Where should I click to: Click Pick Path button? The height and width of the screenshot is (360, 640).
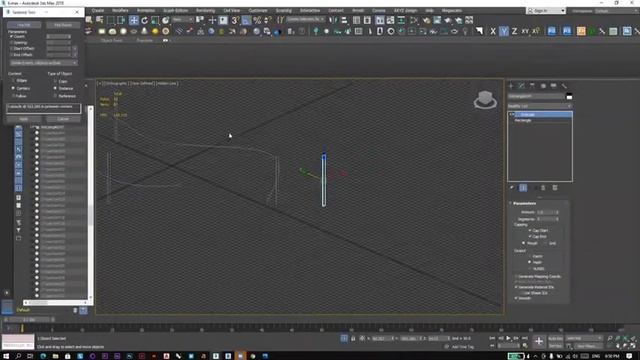[x=24, y=25]
